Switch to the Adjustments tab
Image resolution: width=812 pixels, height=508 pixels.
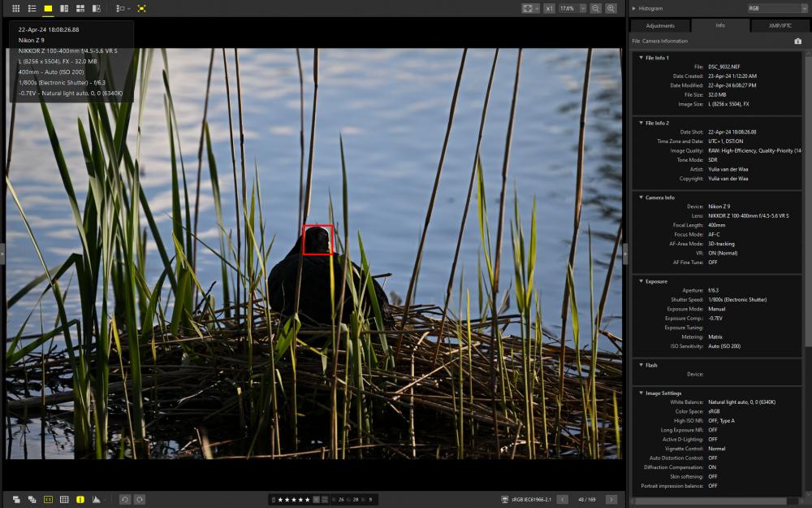660,26
